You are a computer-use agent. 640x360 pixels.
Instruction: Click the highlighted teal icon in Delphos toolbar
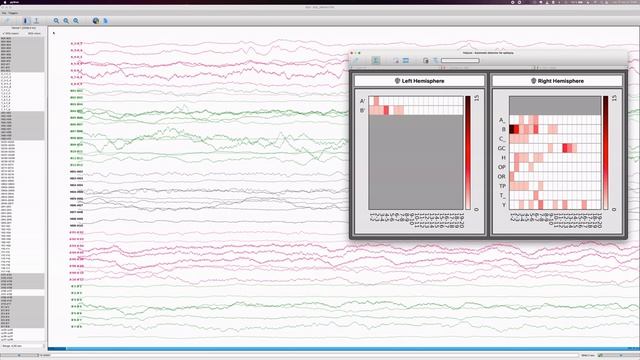pos(376,60)
